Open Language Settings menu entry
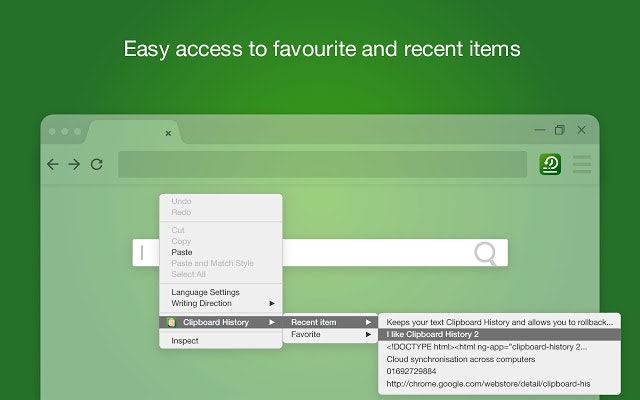The height and width of the screenshot is (400, 640). point(205,292)
